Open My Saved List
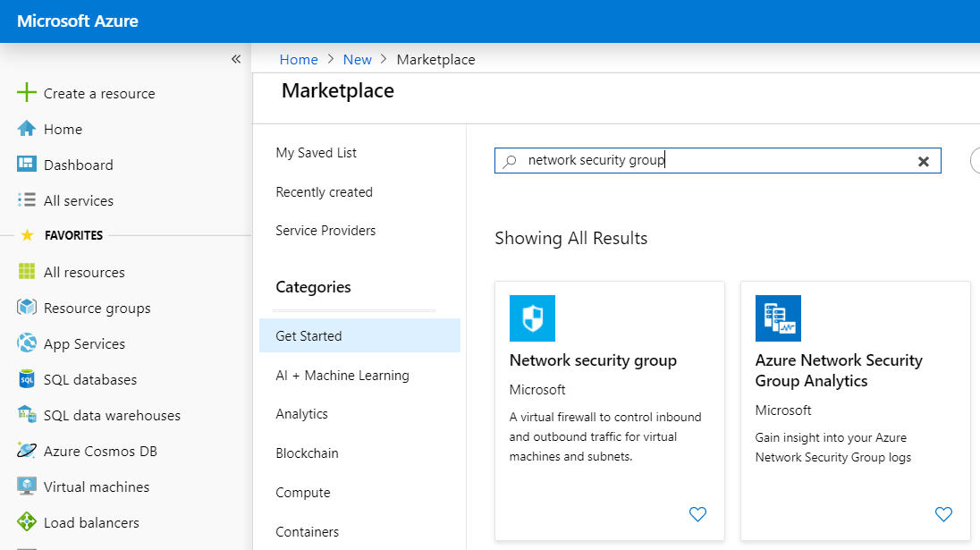Image resolution: width=980 pixels, height=550 pixels. [316, 153]
